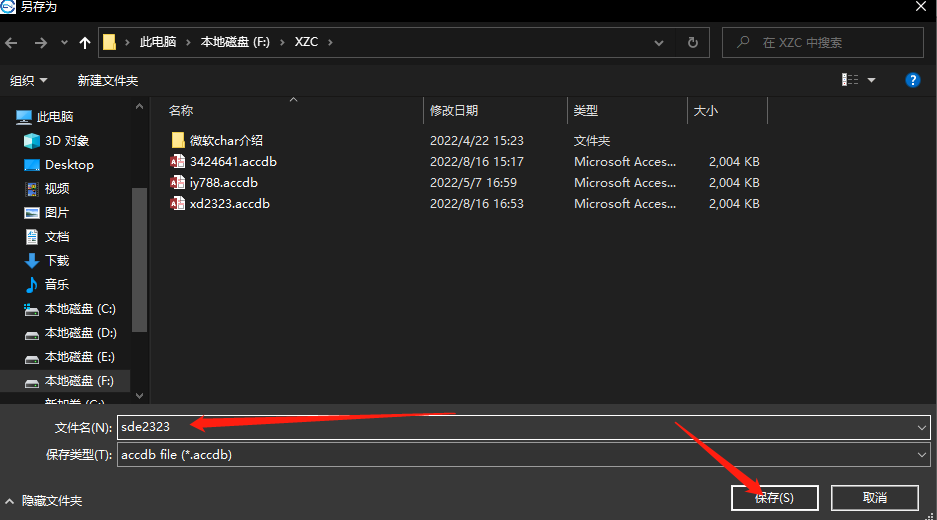The image size is (937, 520).
Task: Click the view layout options icon
Action: 851,80
